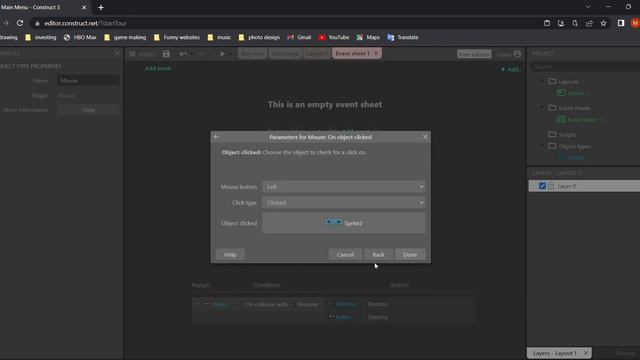Click the Sprite2 object icon
Screen dimensions: 640x360
click(x=333, y=222)
